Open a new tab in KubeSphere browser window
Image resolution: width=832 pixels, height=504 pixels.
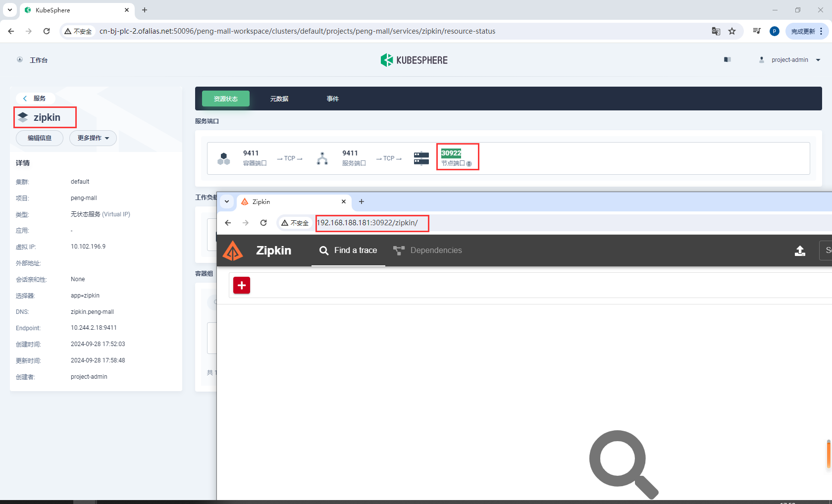pos(145,10)
